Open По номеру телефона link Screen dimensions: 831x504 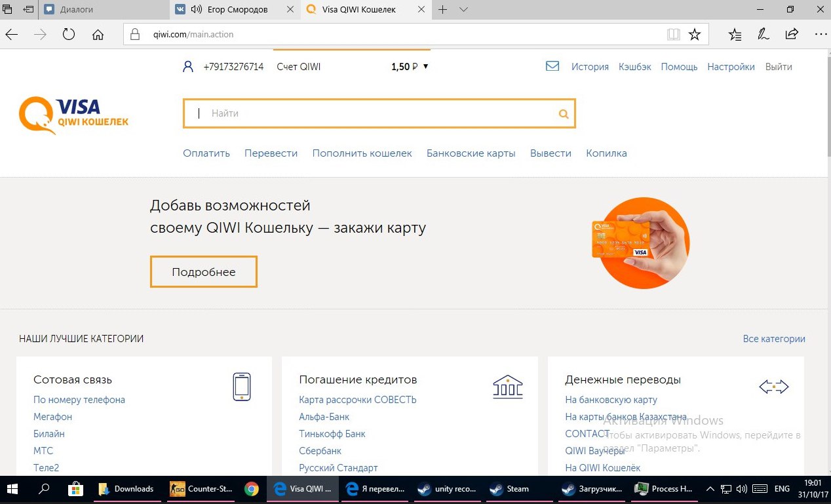(79, 400)
